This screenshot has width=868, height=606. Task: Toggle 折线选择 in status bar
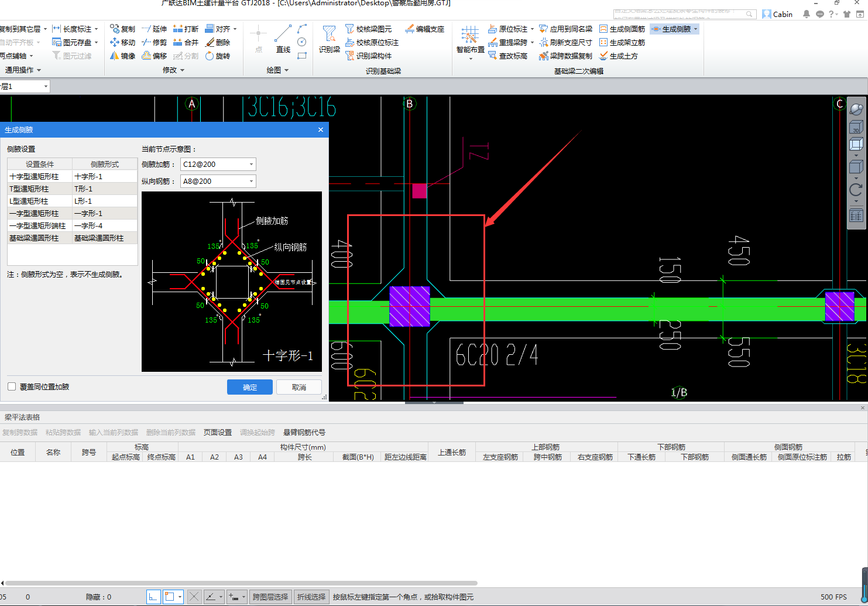click(x=311, y=597)
